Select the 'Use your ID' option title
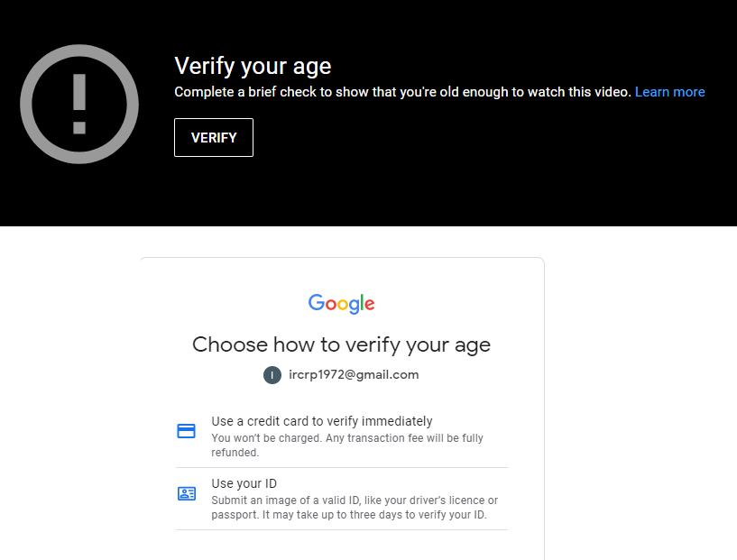This screenshot has height=560, width=737. [x=244, y=483]
